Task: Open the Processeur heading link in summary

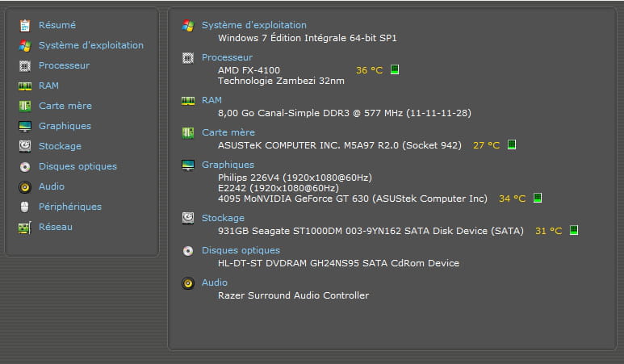Action: (227, 57)
